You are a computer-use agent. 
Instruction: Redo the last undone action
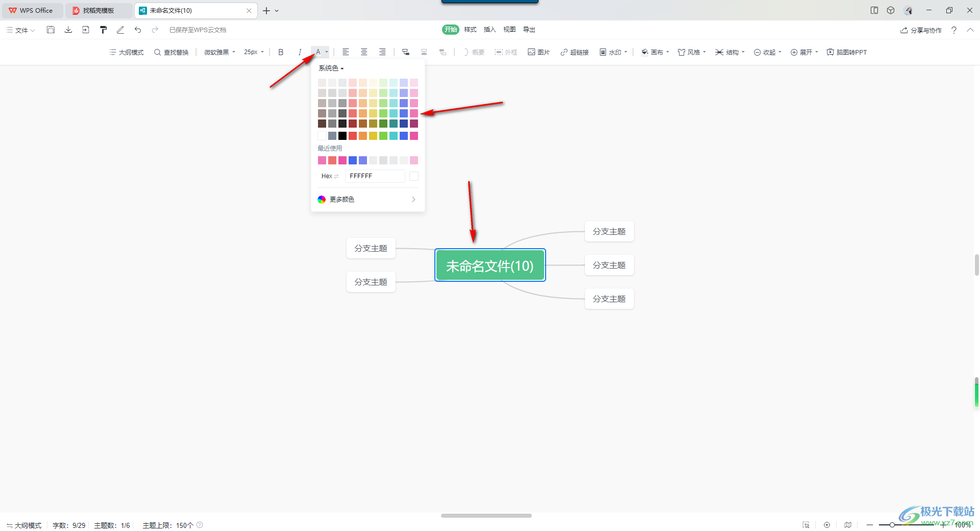point(155,30)
